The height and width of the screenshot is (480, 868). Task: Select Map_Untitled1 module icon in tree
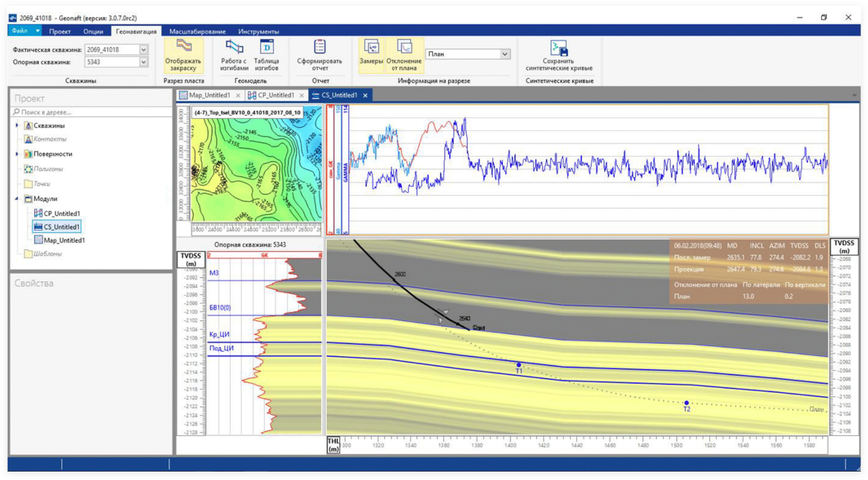coord(38,240)
